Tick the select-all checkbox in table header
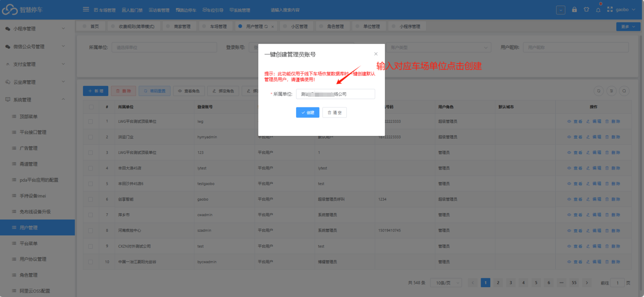This screenshot has width=644, height=297. pyautogui.click(x=91, y=107)
